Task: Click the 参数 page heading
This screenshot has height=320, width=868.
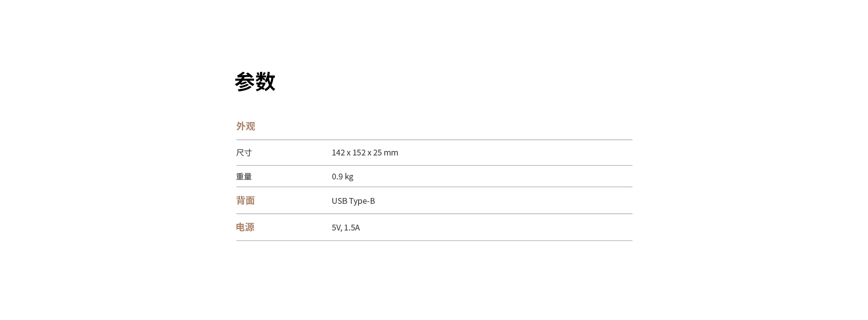Action: [x=255, y=82]
